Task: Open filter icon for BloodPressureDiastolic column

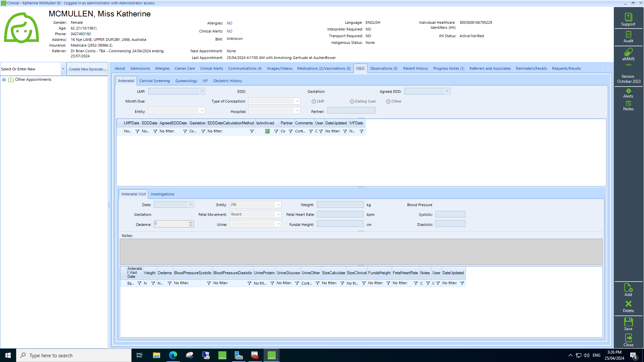Action: pyautogui.click(x=249, y=283)
